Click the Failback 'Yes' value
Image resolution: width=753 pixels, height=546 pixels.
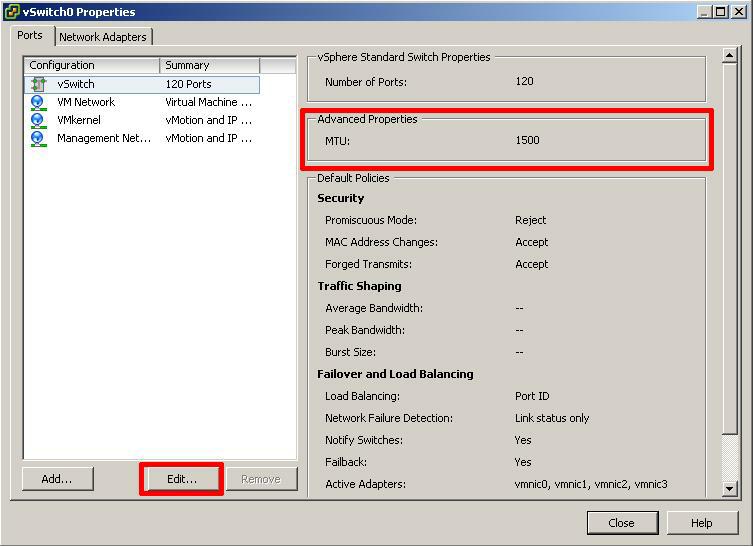(x=523, y=462)
